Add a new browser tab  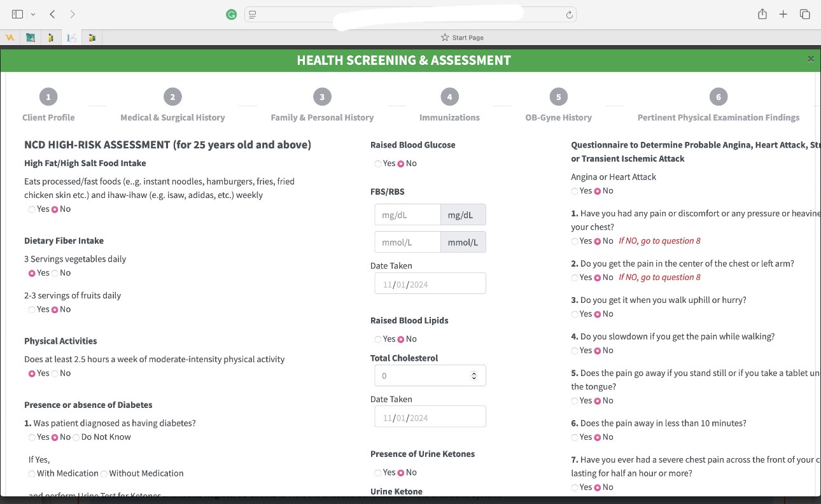coord(783,14)
